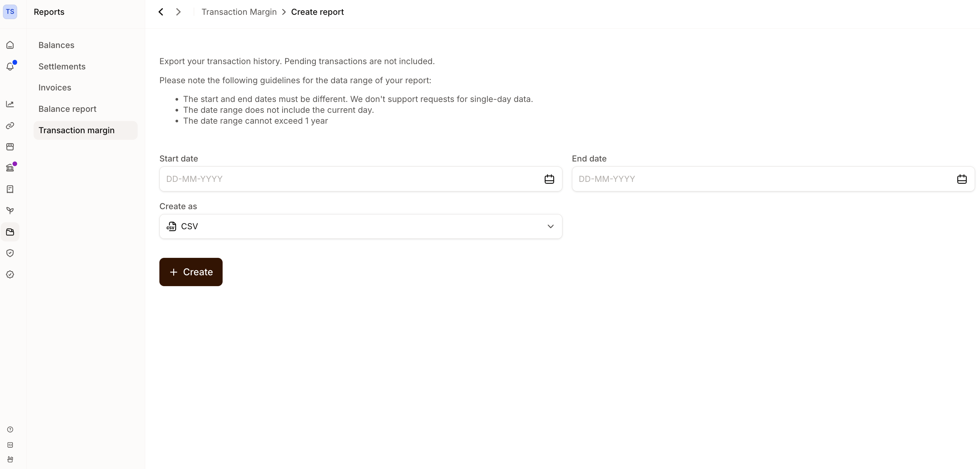
Task: Click the TS account avatar
Action: 10,12
